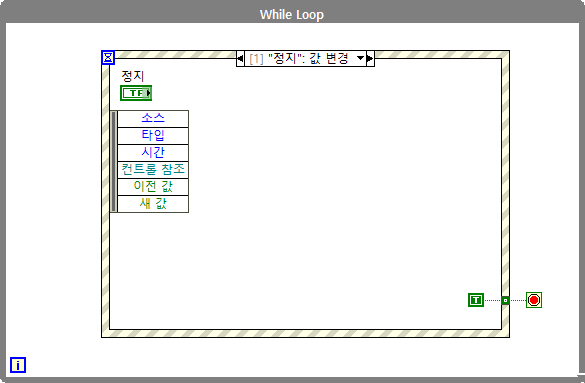Select the 이전 값 event data node
The height and width of the screenshot is (383, 585).
pyautogui.click(x=153, y=187)
